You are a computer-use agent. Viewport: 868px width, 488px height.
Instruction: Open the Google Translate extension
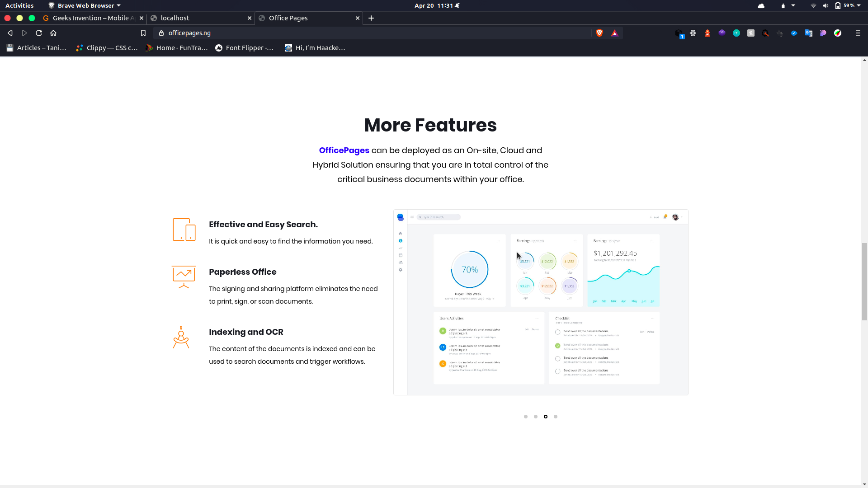809,33
